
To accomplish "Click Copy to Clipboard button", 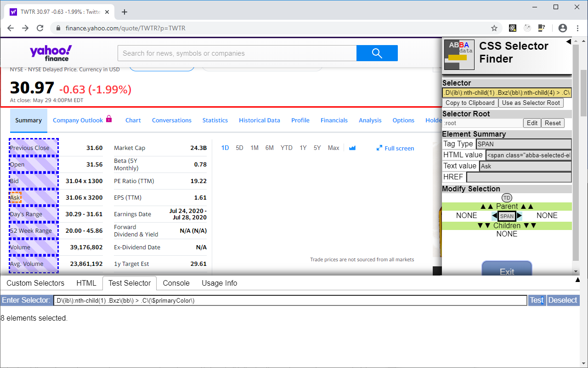I will point(470,103).
